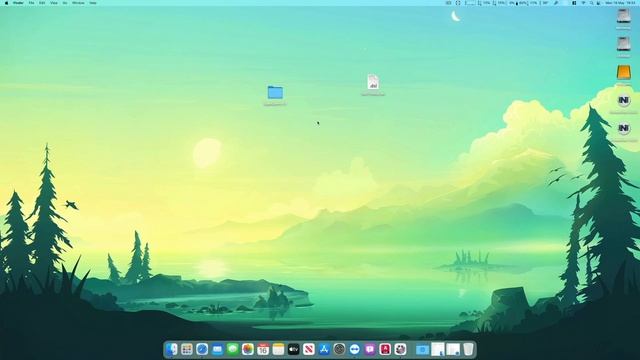Open the Go menu
This screenshot has width=640, height=360.
point(65,3)
